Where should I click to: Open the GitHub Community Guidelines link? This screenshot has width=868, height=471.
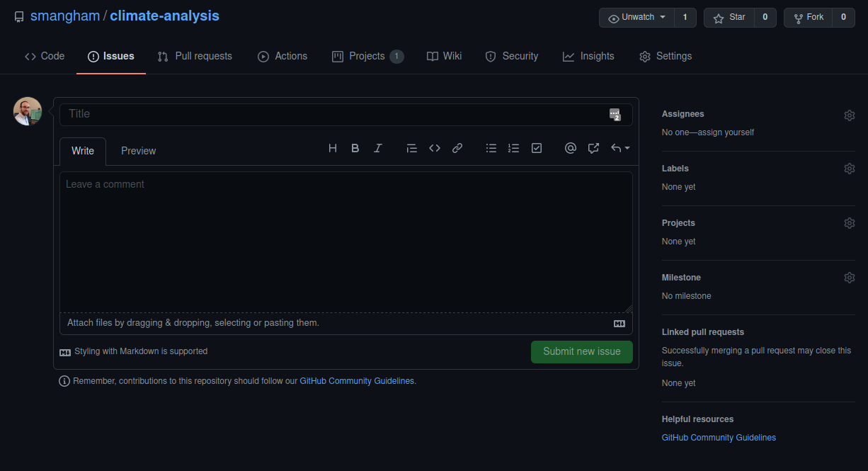click(x=718, y=437)
